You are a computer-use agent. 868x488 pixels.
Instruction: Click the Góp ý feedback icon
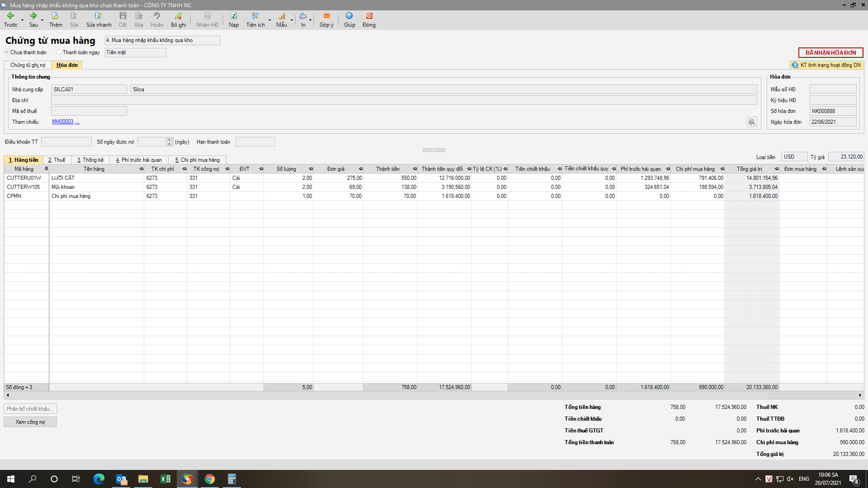click(x=326, y=16)
